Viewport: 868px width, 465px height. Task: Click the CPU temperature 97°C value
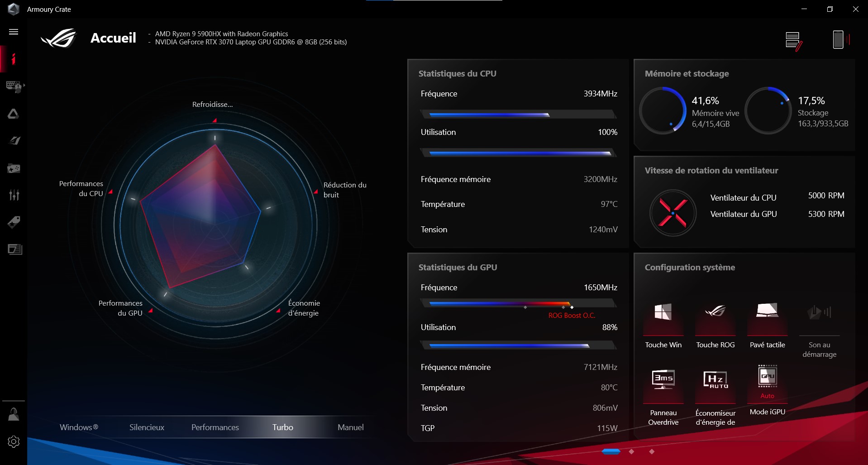(609, 204)
